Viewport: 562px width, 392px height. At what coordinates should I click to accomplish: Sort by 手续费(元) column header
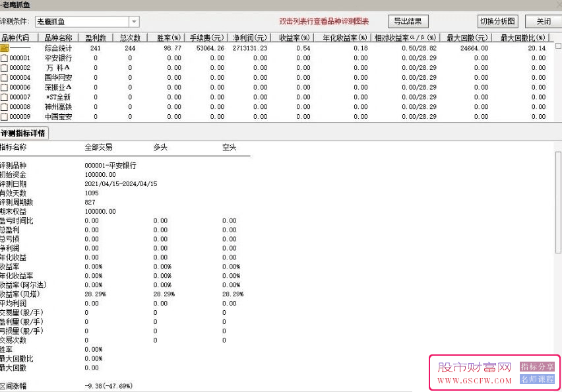pyautogui.click(x=206, y=38)
